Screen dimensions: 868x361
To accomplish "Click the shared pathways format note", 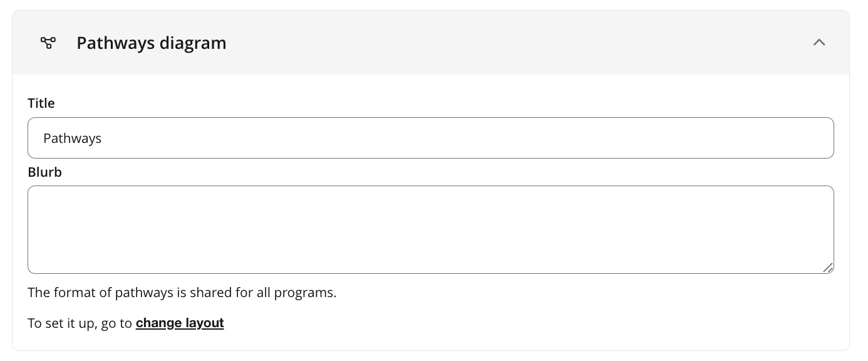I will pyautogui.click(x=182, y=293).
